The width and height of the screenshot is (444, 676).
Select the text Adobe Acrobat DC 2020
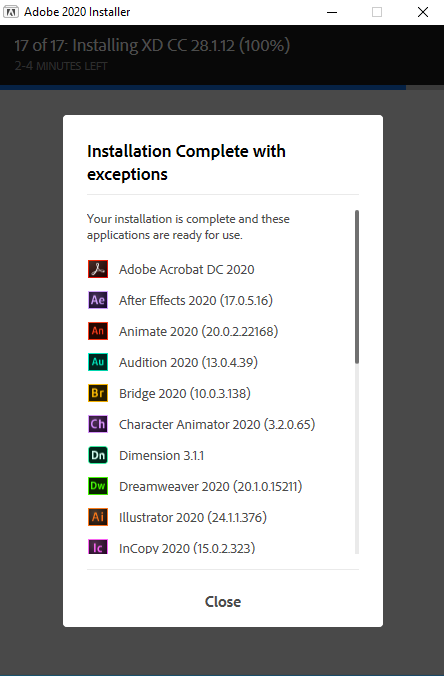click(x=187, y=269)
